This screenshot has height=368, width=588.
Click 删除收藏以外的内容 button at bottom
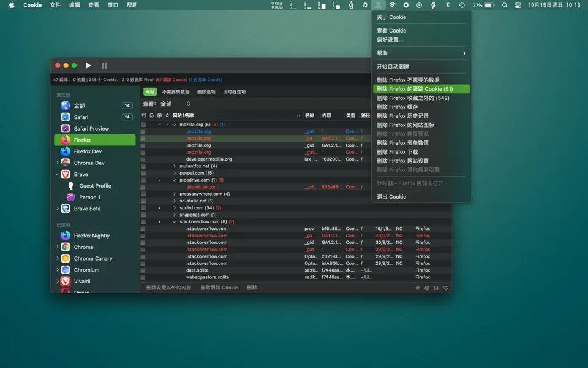tap(168, 288)
